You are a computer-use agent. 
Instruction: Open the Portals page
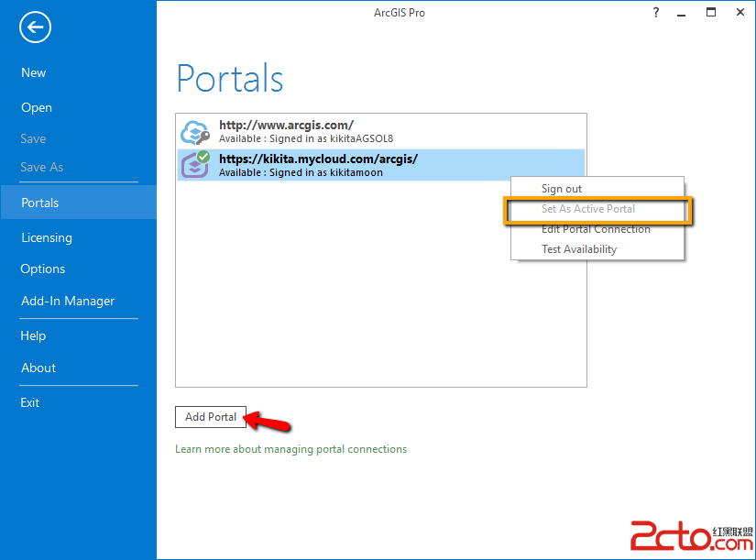click(79, 203)
